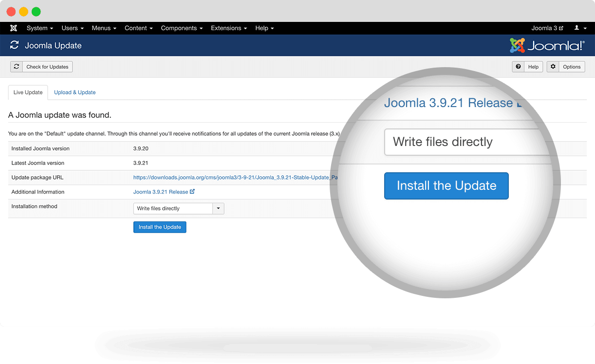Click the refresh icon beside Check for Updates
This screenshot has height=364, width=595.
point(17,67)
